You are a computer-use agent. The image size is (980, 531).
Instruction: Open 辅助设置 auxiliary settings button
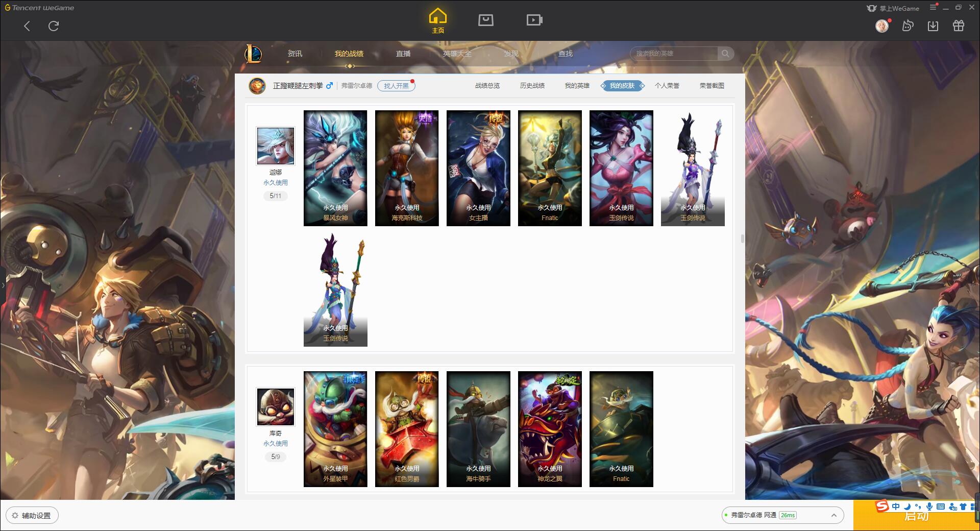[32, 516]
